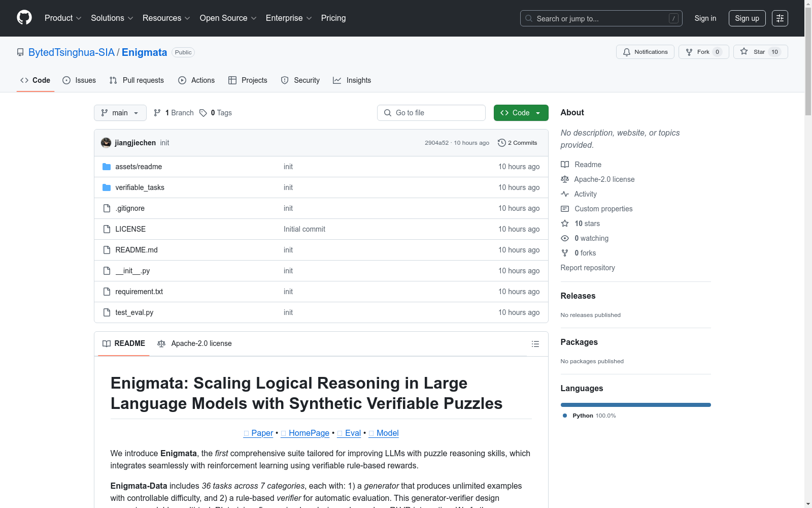
Task: Open the Initial commit message link
Action: pyautogui.click(x=304, y=229)
